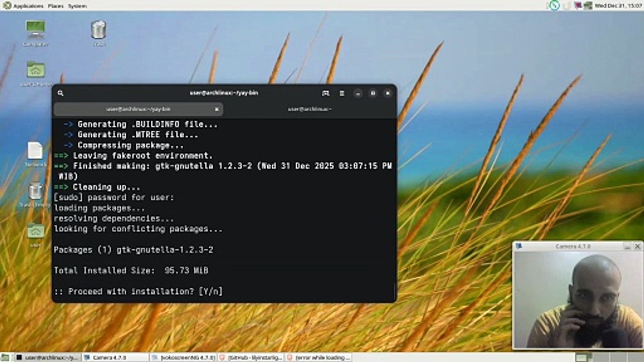Open the System menu
This screenshot has height=362, width=644.
77,6
